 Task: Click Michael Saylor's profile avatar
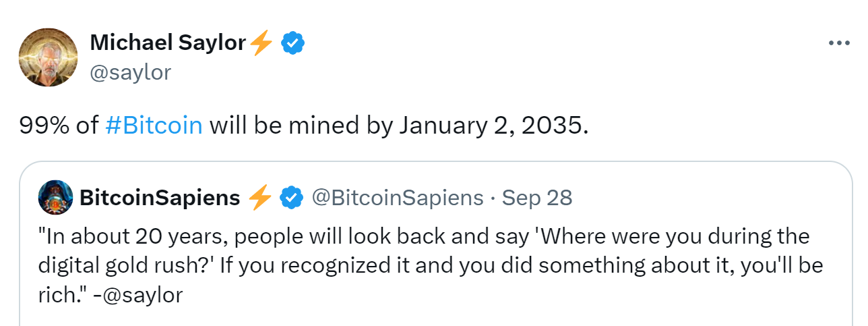(49, 57)
